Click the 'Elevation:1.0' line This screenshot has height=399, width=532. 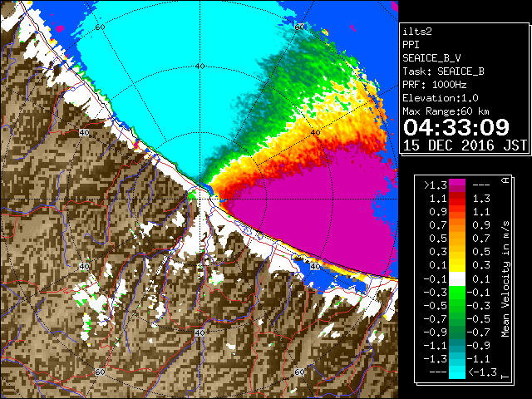click(441, 98)
